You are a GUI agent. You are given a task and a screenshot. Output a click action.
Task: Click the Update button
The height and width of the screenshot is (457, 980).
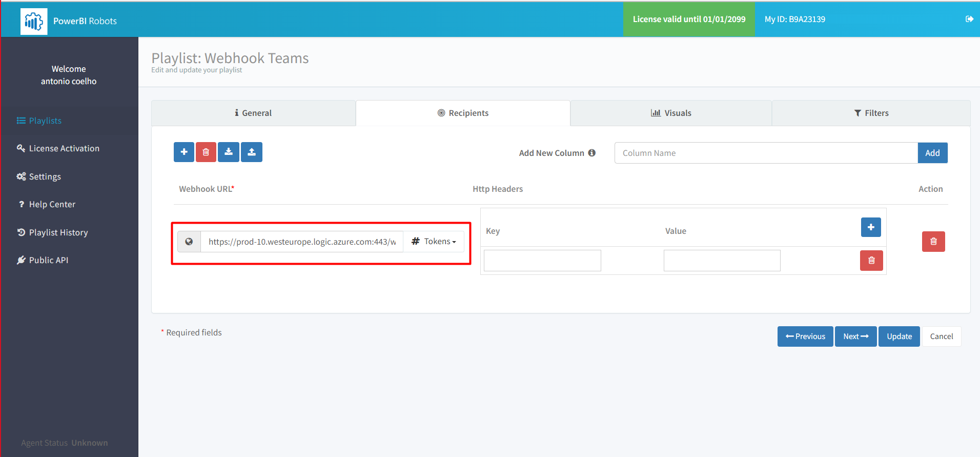899,336
